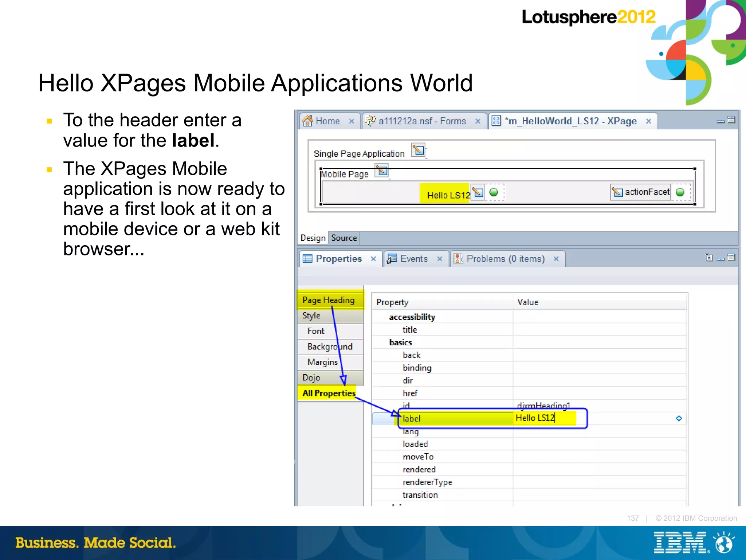Select the m_HelloWorld_LS12 - XPage tab
This screenshot has width=746, height=560.
[572, 121]
